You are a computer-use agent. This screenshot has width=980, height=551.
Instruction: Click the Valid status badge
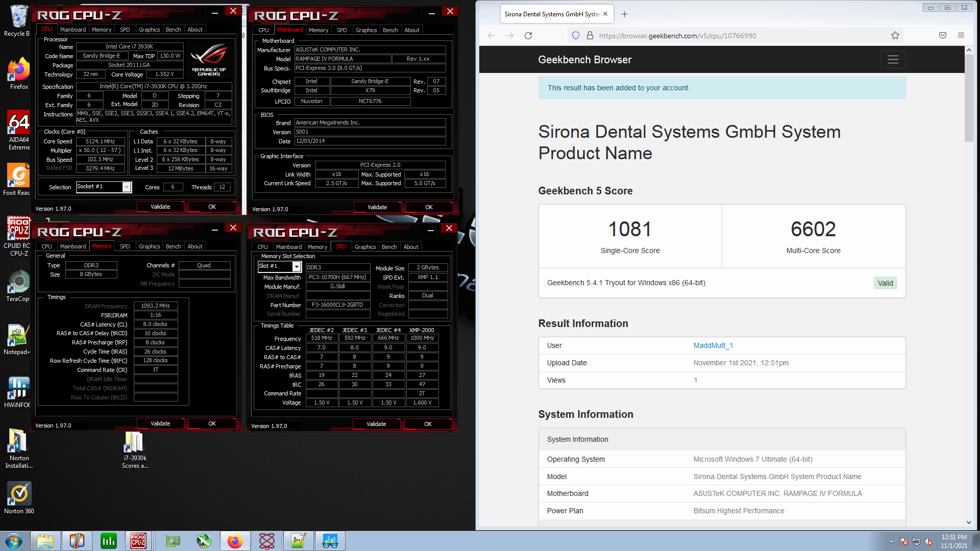[885, 283]
